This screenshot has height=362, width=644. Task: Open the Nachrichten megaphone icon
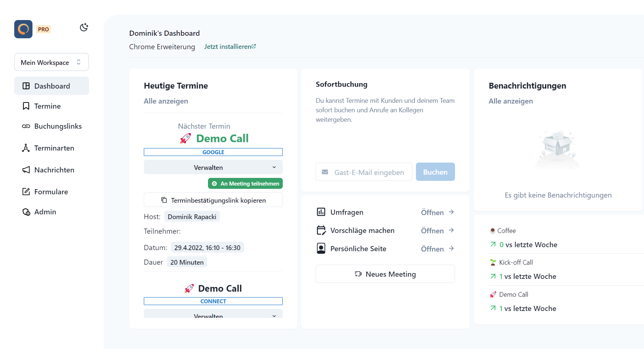click(26, 170)
